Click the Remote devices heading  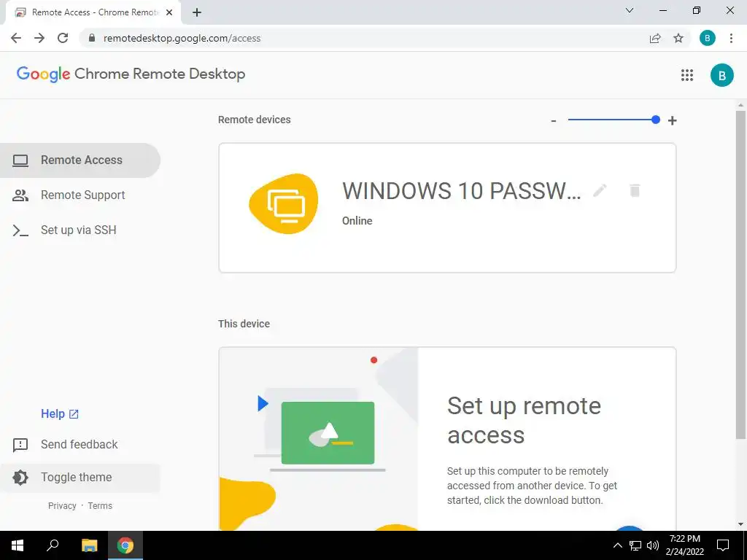[x=255, y=120]
